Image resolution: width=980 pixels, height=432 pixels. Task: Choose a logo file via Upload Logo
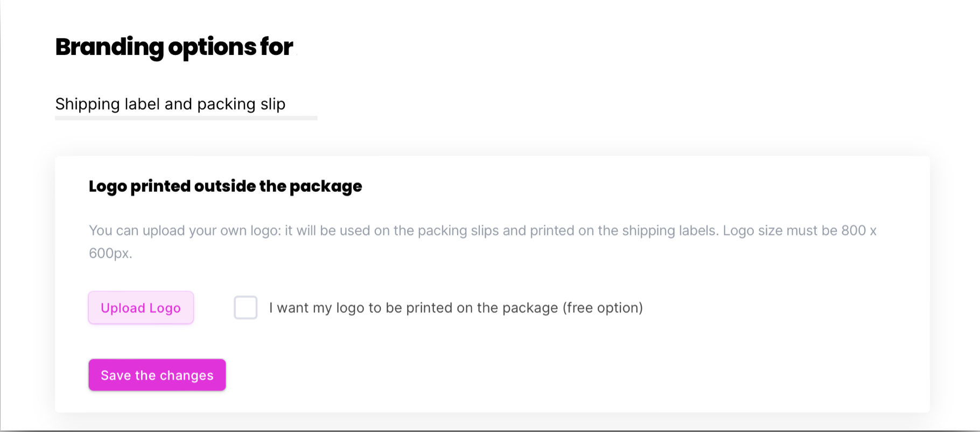pyautogui.click(x=141, y=308)
